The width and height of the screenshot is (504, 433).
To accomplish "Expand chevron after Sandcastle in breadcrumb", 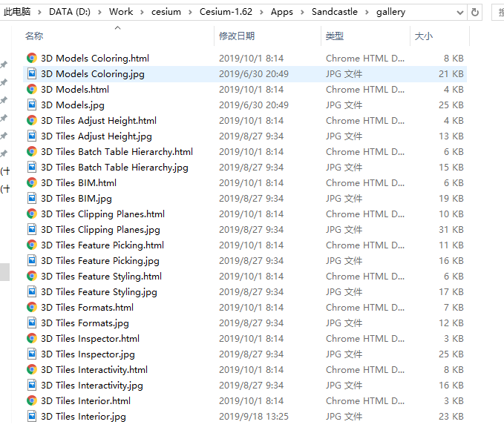I will pyautogui.click(x=367, y=12).
